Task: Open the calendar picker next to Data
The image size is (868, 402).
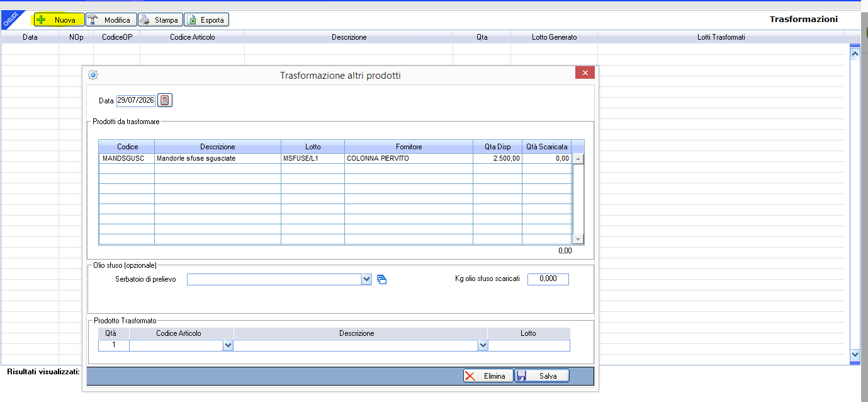Action: coord(164,100)
